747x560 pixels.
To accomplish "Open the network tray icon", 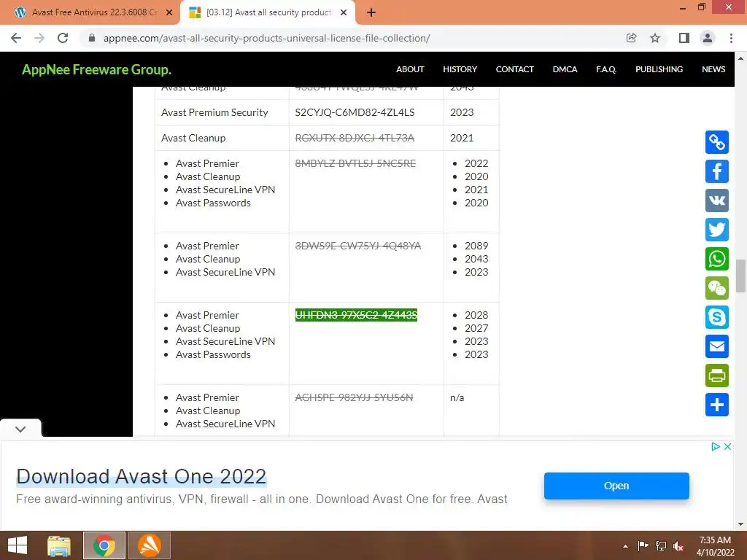I will (661, 546).
